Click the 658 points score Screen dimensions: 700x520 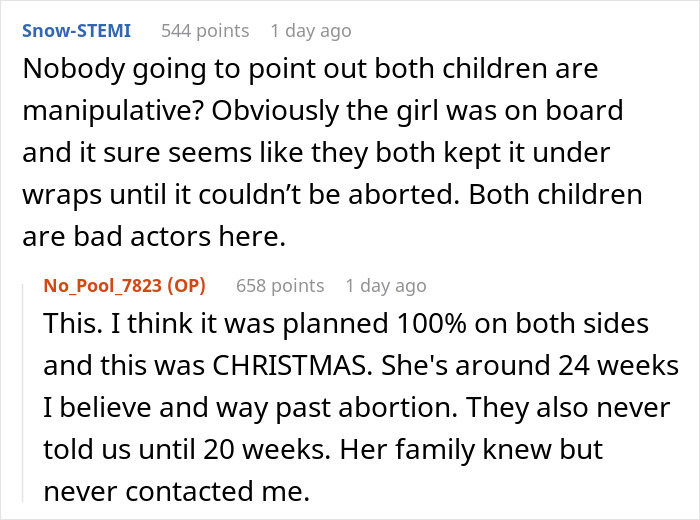click(x=280, y=285)
